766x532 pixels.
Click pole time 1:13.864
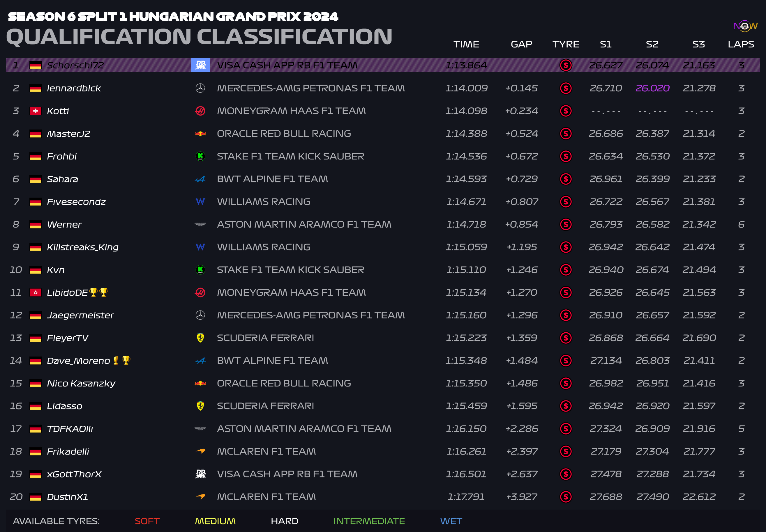point(466,65)
